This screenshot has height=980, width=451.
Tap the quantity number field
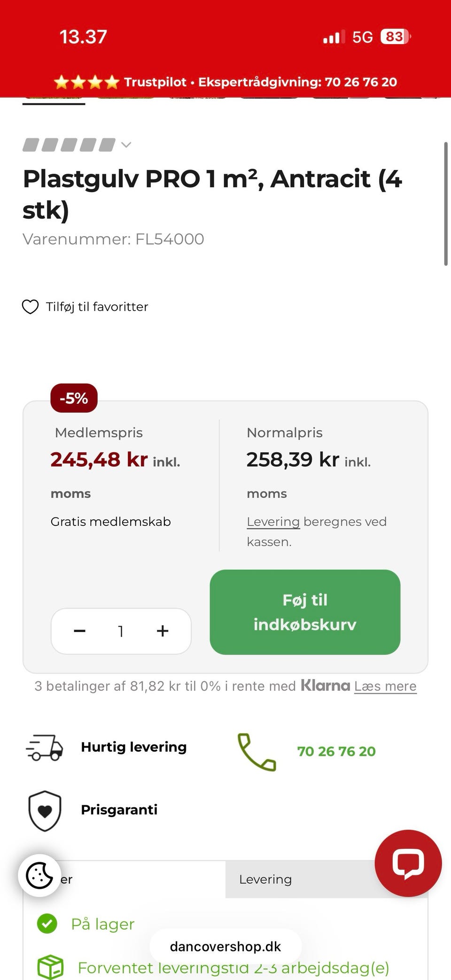[x=121, y=631]
